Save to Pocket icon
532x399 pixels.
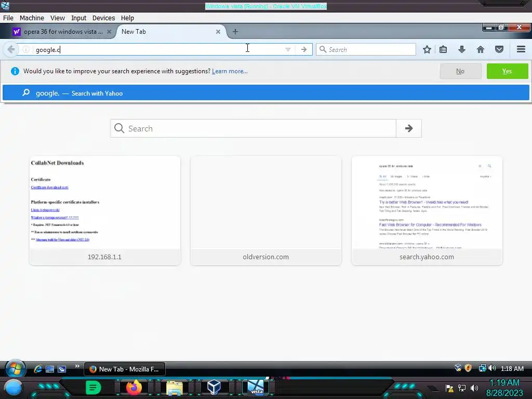point(499,49)
